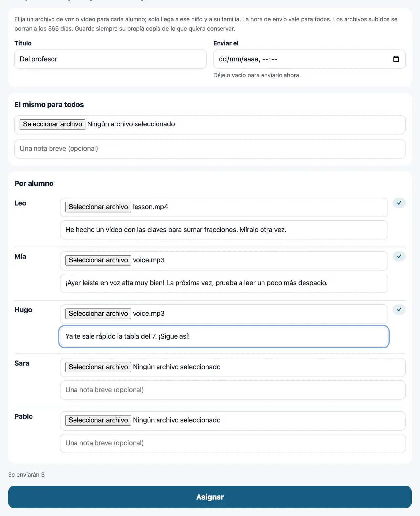The height and width of the screenshot is (516, 420).
Task: Edit Mía's note about leer más despacio
Action: [x=224, y=283]
